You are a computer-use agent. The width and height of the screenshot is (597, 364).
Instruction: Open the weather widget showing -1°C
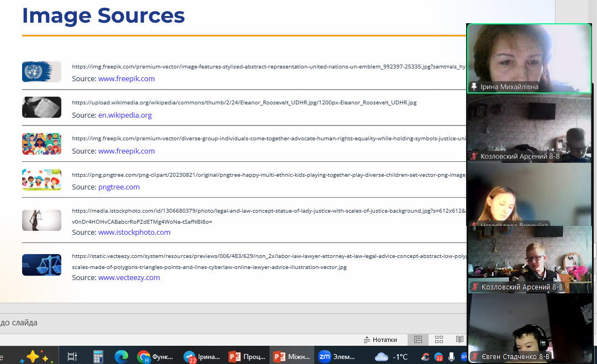coord(391,357)
